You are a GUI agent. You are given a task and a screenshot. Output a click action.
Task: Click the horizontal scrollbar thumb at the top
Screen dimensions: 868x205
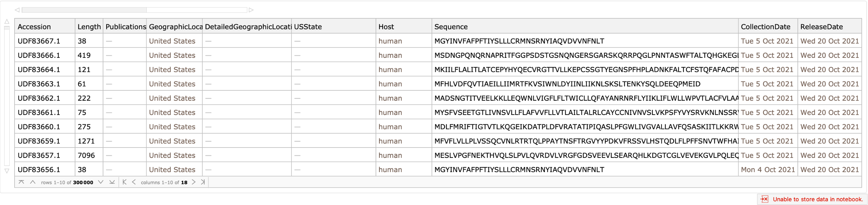[x=84, y=10]
